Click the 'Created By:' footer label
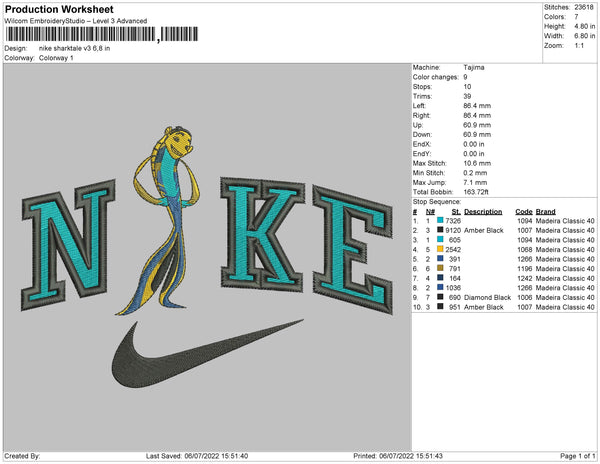The height and width of the screenshot is (464, 600). 22,456
